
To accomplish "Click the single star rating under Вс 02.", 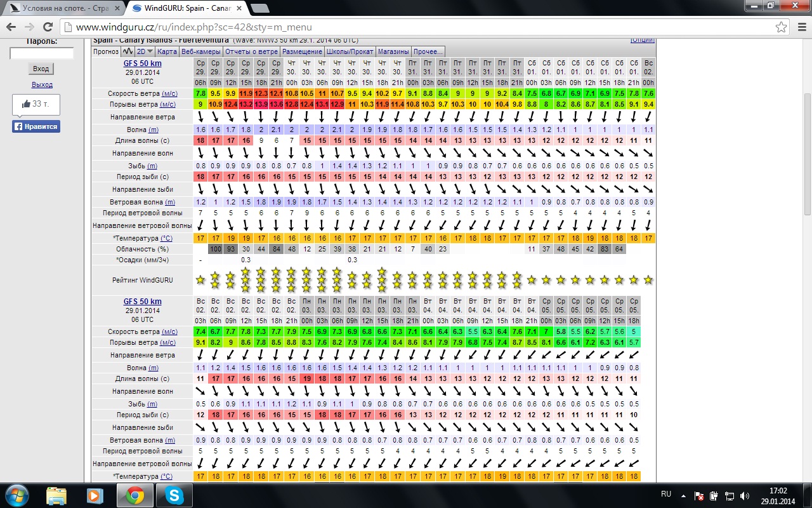I will coord(648,279).
